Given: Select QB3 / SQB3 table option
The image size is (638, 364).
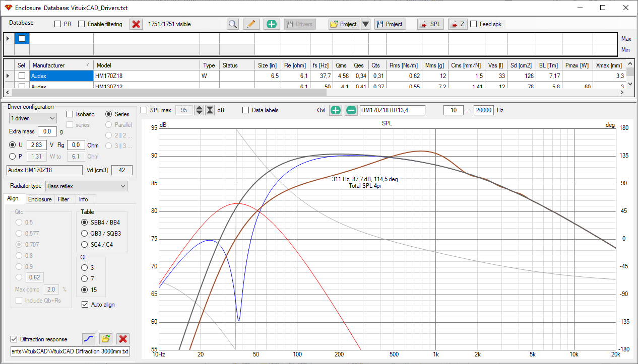Looking at the screenshot, I should pos(85,234).
